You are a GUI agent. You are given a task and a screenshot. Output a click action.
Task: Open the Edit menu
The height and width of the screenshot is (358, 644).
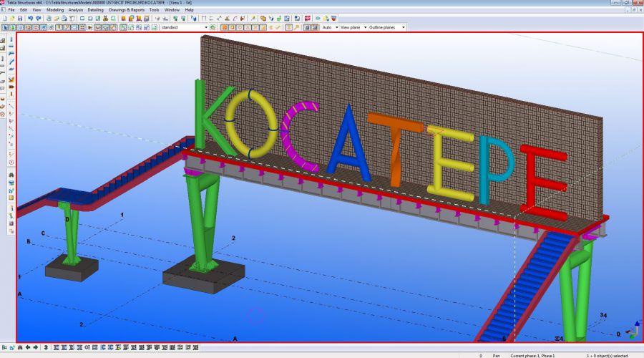(24, 10)
